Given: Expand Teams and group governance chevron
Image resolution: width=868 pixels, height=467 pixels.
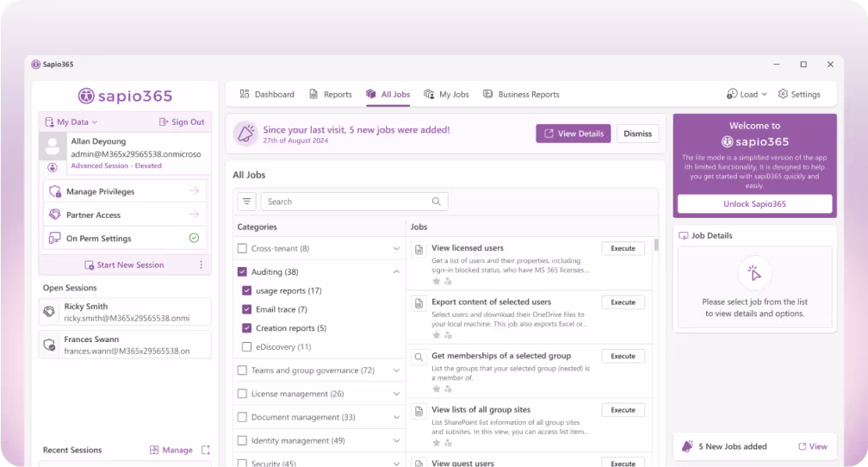Looking at the screenshot, I should coord(396,370).
